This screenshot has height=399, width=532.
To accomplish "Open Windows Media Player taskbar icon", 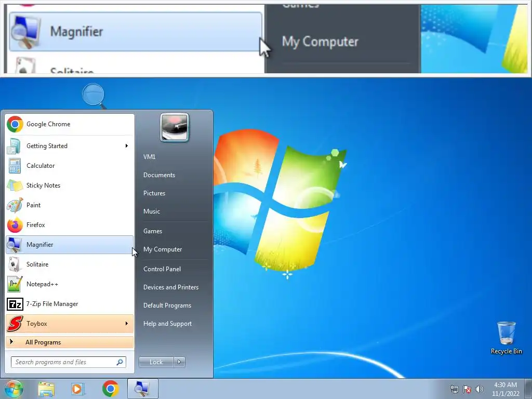I will click(x=78, y=389).
